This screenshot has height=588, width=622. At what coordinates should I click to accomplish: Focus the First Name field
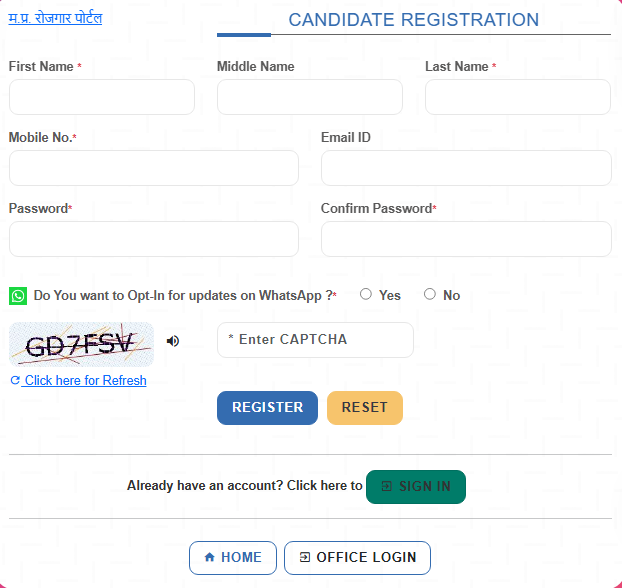click(101, 98)
